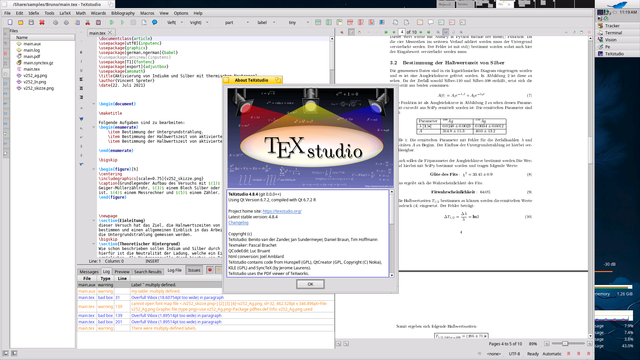The image size is (640, 360).
Task: Click the Name column header in Files panel
Action: 42,38
